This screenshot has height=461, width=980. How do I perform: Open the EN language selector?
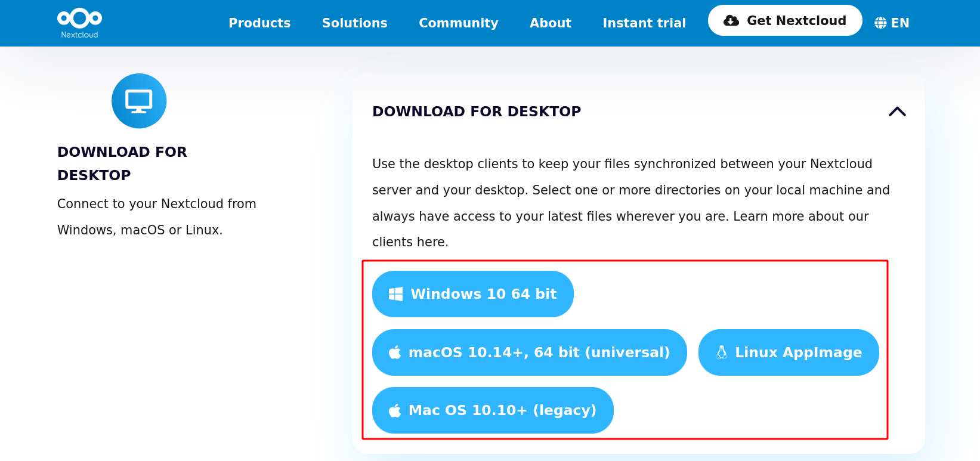click(x=892, y=23)
